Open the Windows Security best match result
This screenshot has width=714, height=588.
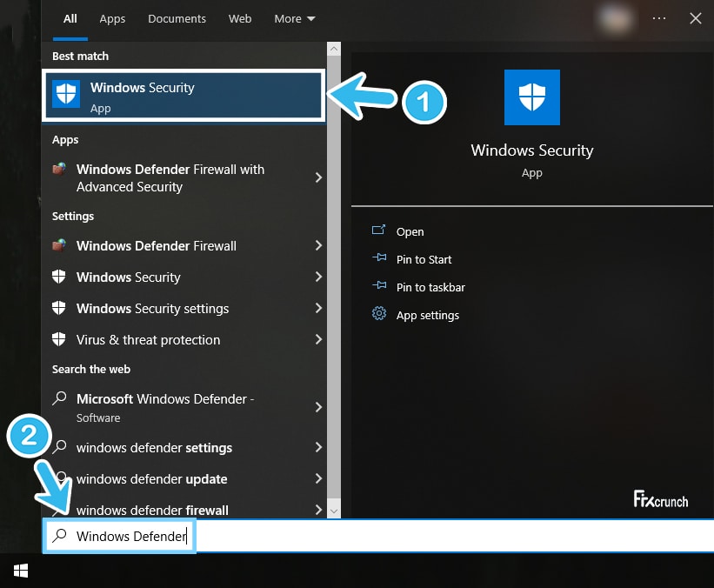(x=184, y=96)
